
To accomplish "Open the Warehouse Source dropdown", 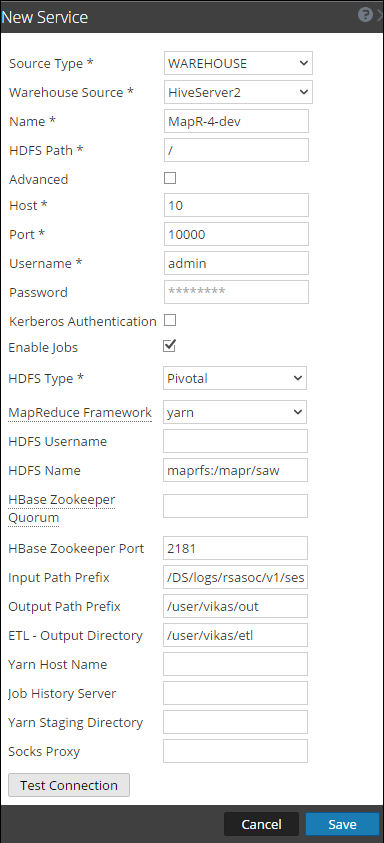I will click(x=238, y=92).
